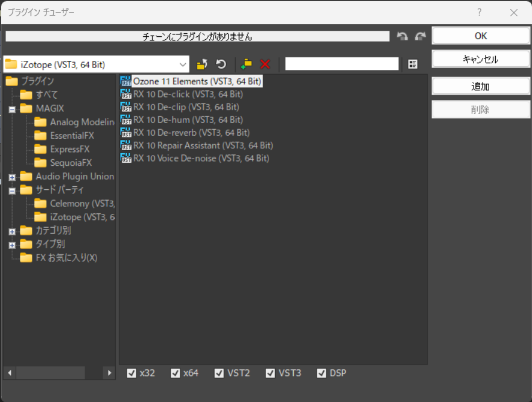Click the 追加 button
Screen dimensions: 532x402
(480, 86)
